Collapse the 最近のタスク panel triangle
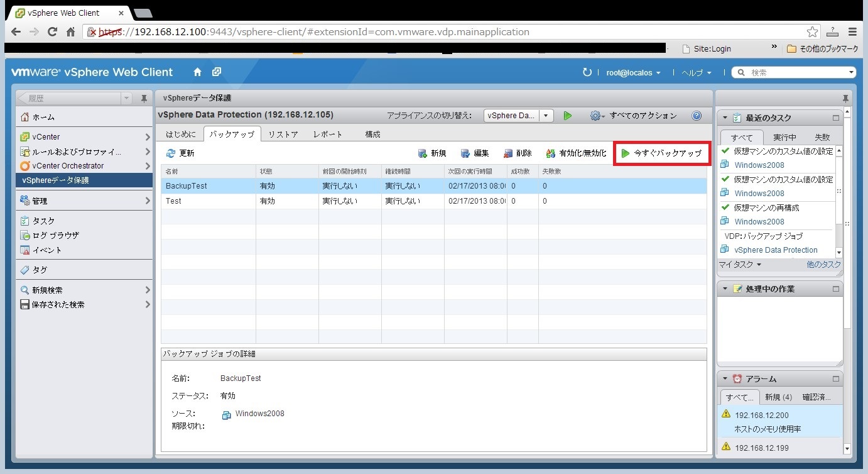 (x=725, y=118)
